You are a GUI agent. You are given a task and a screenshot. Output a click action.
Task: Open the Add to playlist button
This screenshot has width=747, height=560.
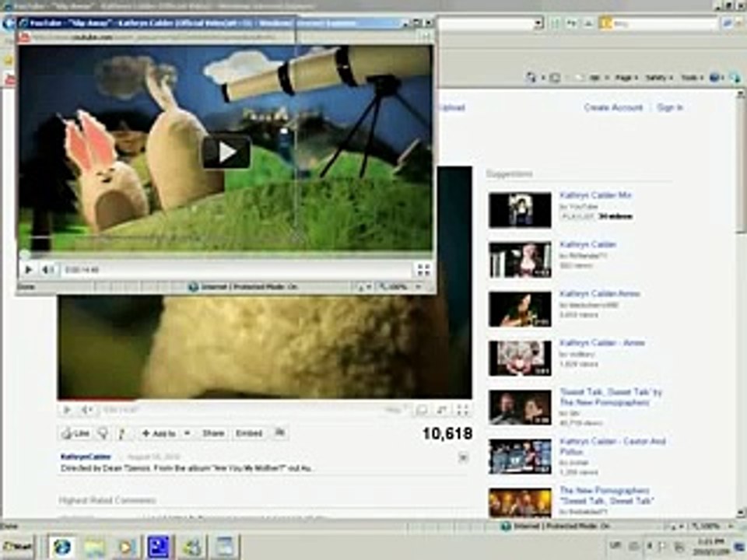pyautogui.click(x=160, y=433)
